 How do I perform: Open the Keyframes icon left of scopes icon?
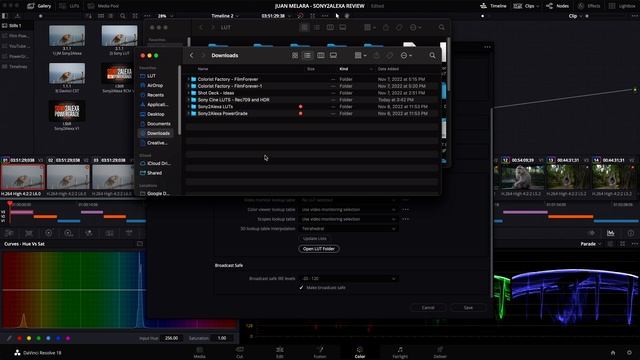coord(591,233)
